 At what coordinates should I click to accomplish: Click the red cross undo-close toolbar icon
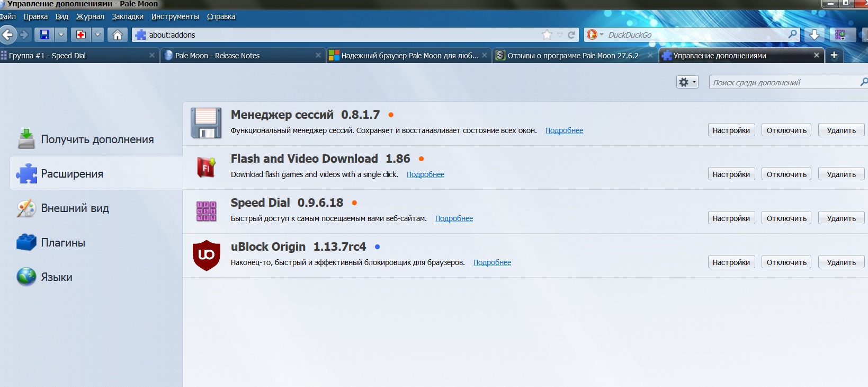pos(81,35)
